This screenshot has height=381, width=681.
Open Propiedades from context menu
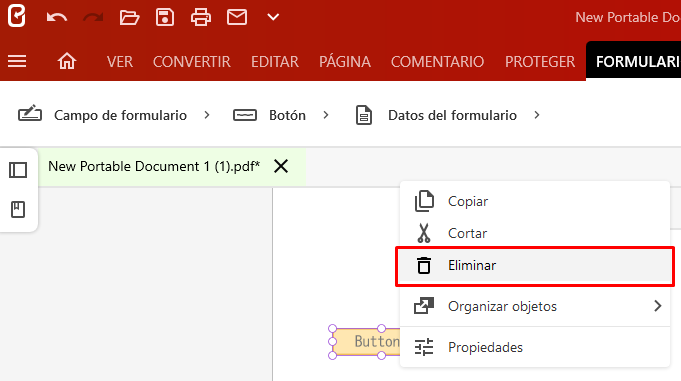pyautogui.click(x=535, y=347)
